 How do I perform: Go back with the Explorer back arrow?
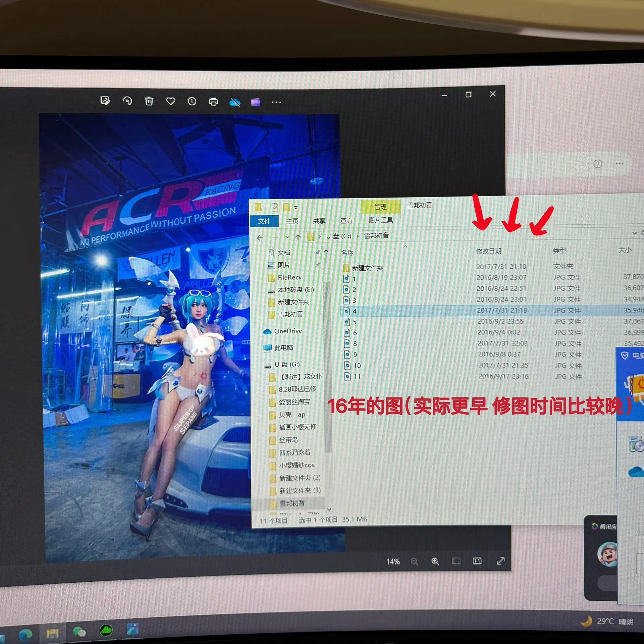tap(260, 238)
